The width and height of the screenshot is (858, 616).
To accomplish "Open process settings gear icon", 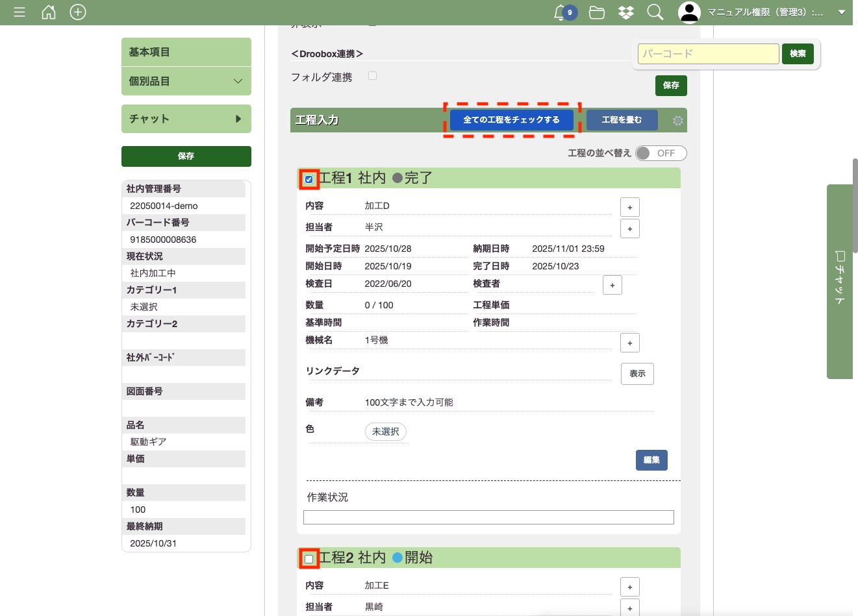I will (x=678, y=121).
